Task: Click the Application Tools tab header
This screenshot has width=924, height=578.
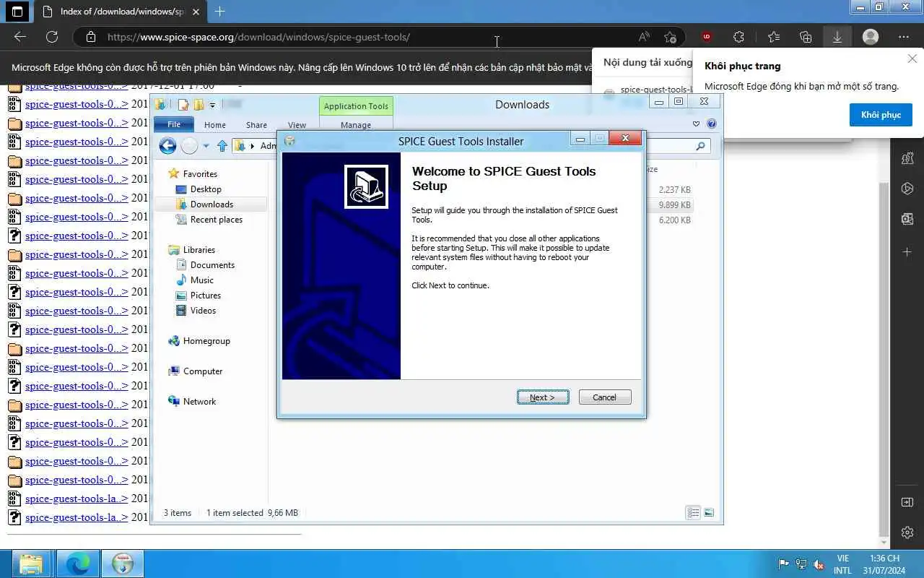Action: click(x=356, y=106)
